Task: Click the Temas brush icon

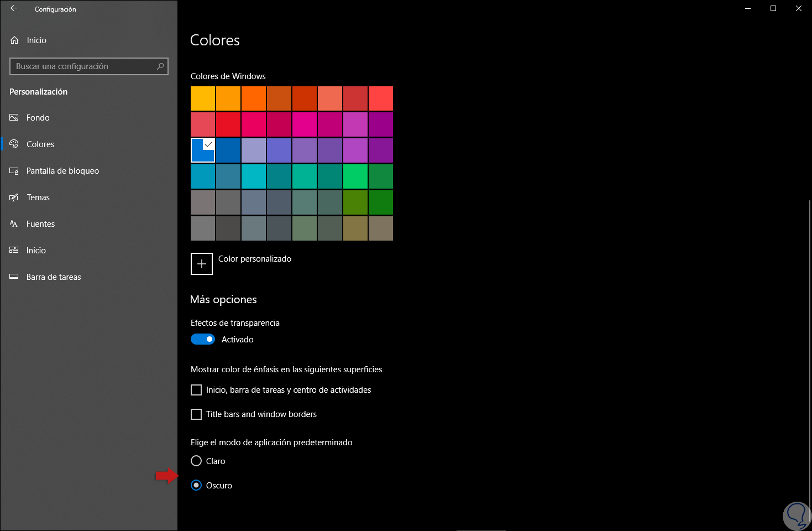Action: 14,197
